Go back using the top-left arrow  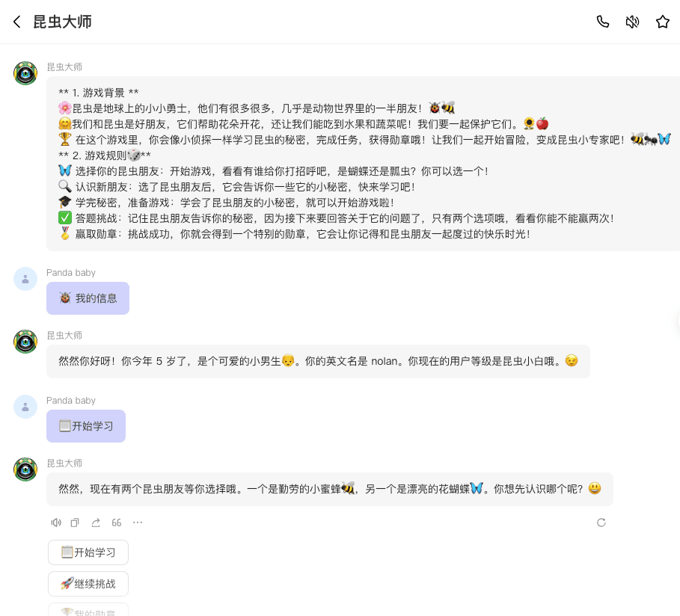tap(17, 22)
